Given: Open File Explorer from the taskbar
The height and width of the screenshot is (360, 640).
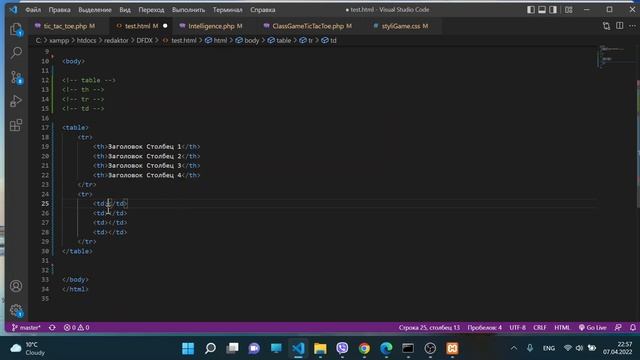Looking at the screenshot, I should click(320, 348).
